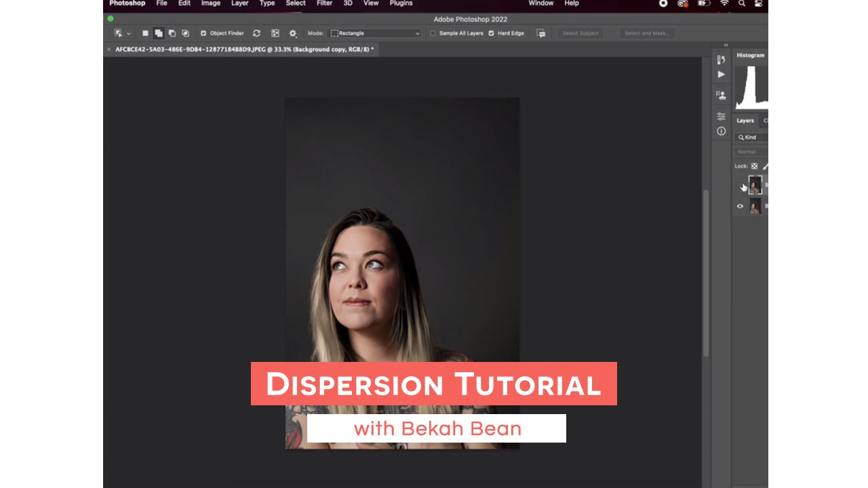Click the refresh Object Finder icon

(x=256, y=33)
